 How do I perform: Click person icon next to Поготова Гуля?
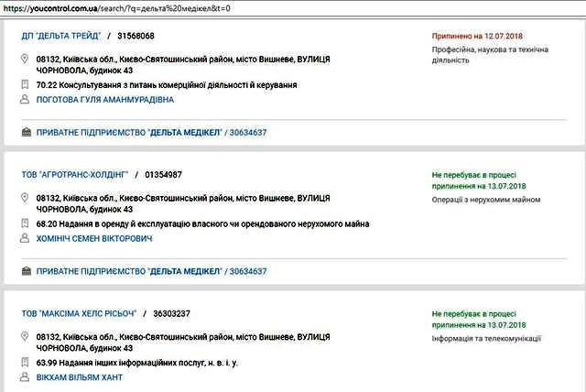27,100
